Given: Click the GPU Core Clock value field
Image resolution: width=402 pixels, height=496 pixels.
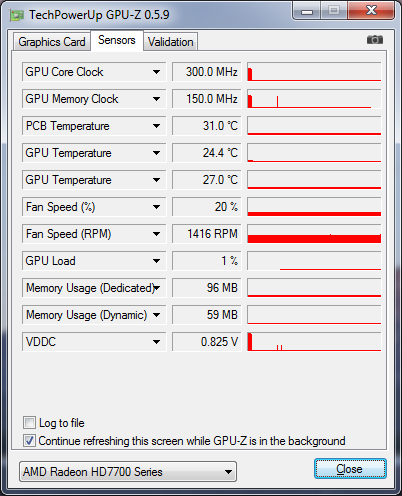Looking at the screenshot, I should 207,72.
